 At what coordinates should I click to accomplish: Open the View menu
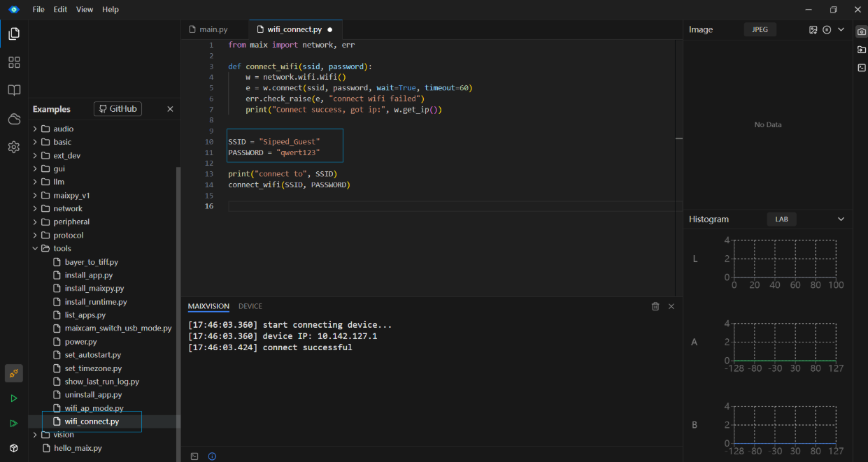pos(85,10)
